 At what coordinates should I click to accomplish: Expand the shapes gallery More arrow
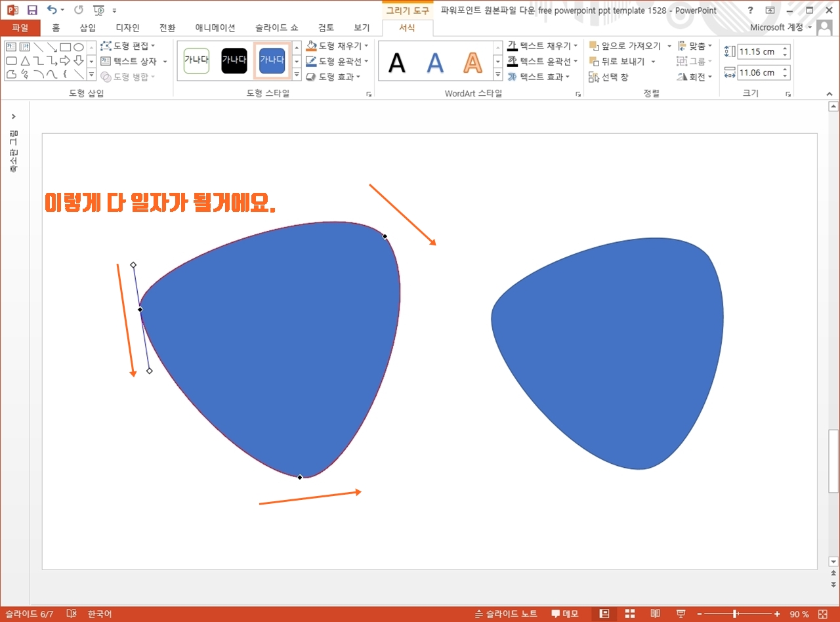91,74
